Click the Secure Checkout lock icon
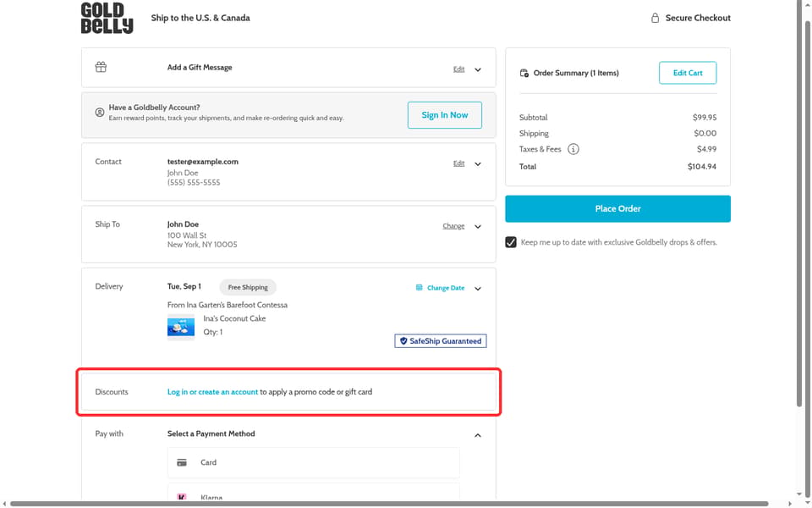The width and height of the screenshot is (812, 508). click(655, 18)
